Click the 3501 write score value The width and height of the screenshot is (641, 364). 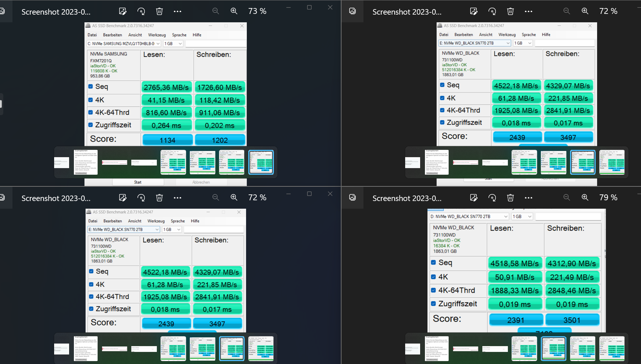click(572, 320)
